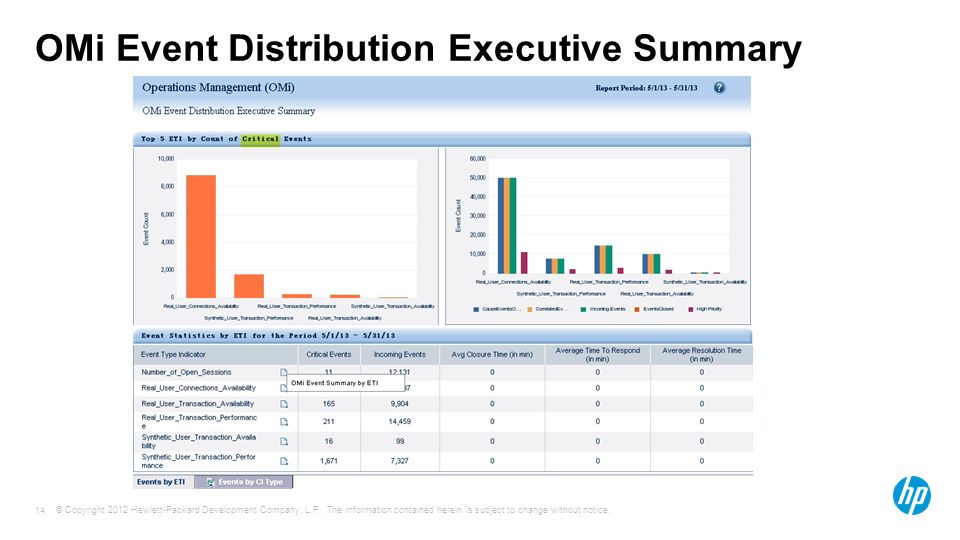Click the incoming events value 7,327
The image size is (960, 540).
tap(399, 461)
